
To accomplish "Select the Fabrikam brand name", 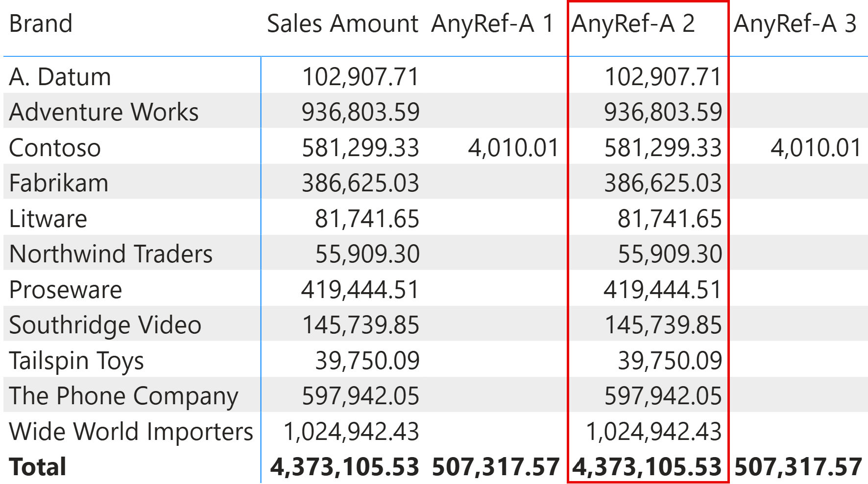I will pos(59,183).
